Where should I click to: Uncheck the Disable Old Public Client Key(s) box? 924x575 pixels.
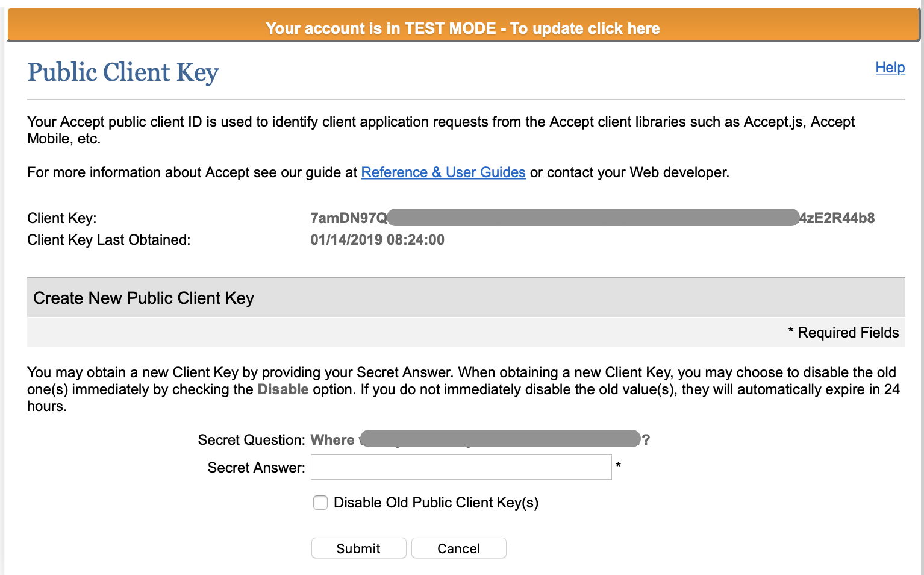320,502
